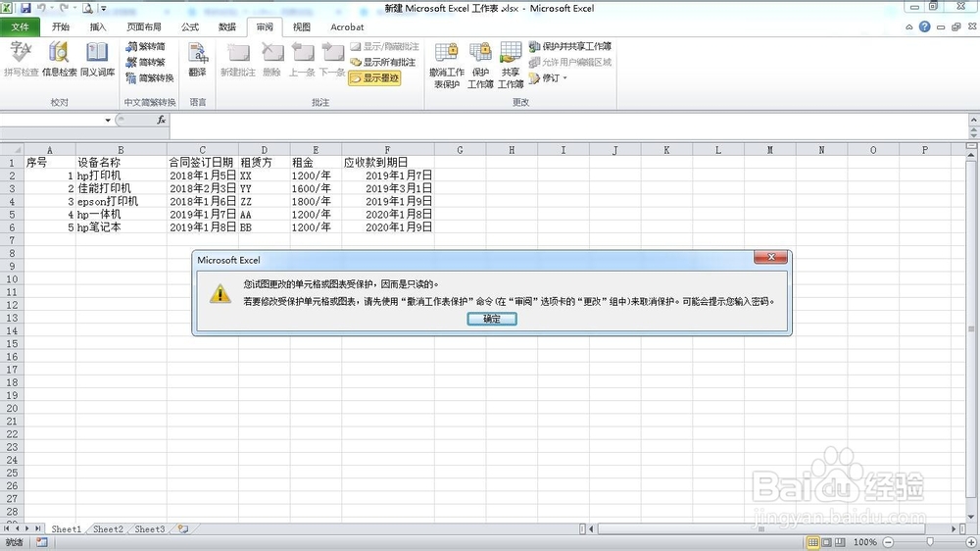Select column C header
This screenshot has height=551, width=980.
(202, 150)
